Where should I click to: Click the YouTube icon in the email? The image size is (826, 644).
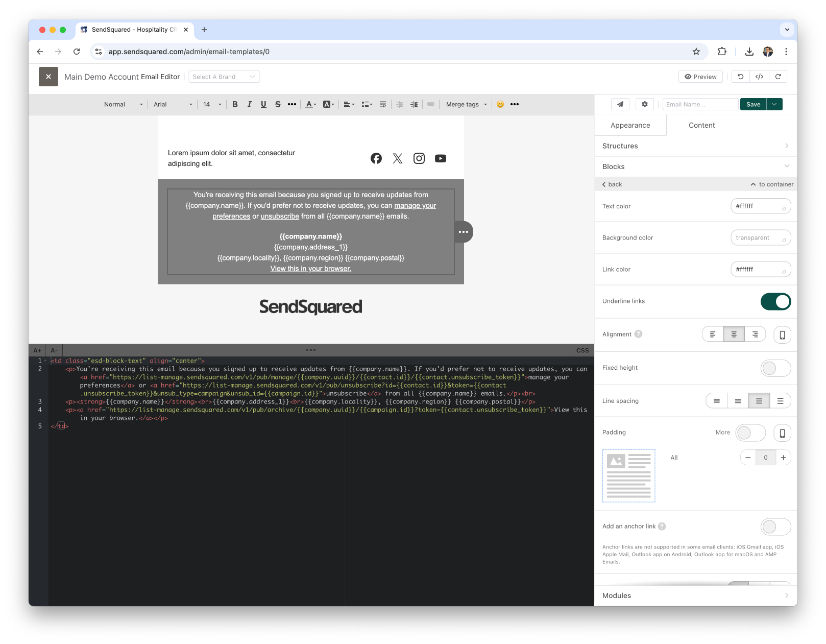(x=441, y=158)
